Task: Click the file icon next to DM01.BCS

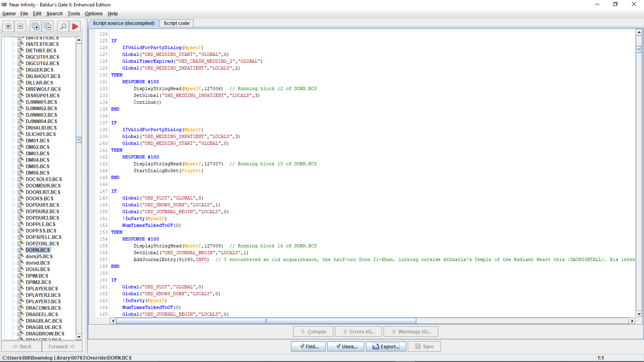Action: coord(21,140)
